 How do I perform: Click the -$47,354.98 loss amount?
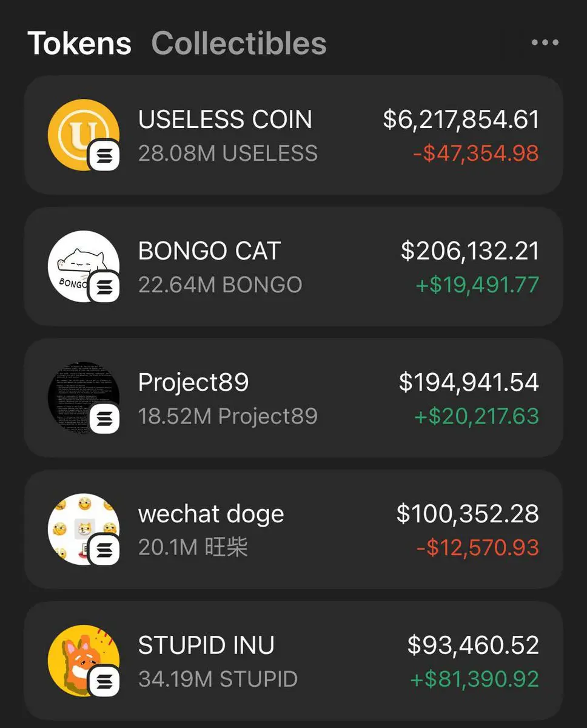(x=475, y=152)
